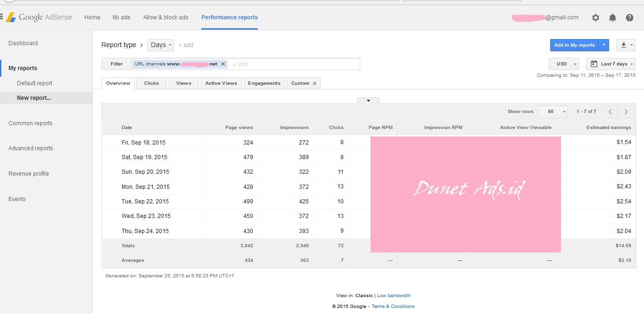Go to next page of rows

tap(626, 112)
